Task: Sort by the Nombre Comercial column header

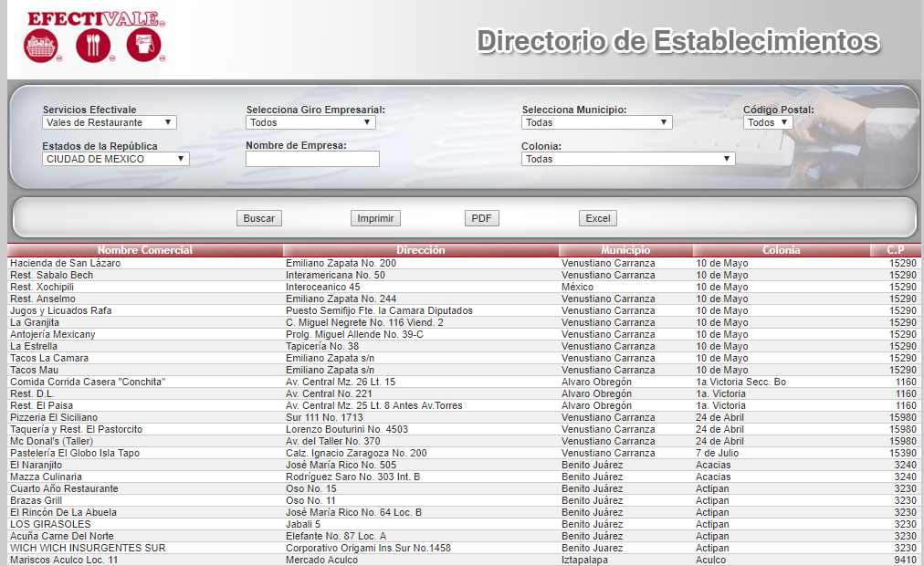Action: [x=145, y=250]
